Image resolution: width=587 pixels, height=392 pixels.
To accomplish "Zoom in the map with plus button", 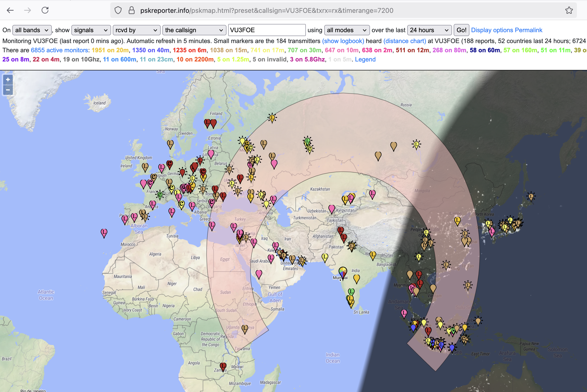I will coord(8,80).
